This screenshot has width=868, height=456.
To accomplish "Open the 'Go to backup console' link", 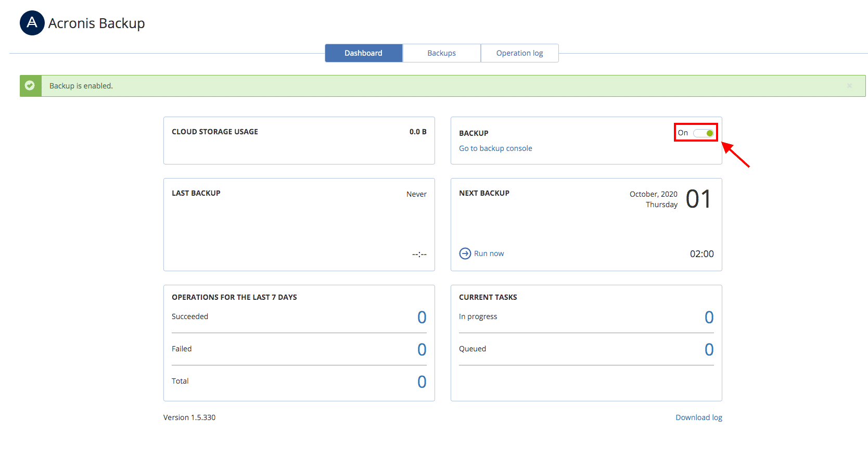I will tap(495, 148).
